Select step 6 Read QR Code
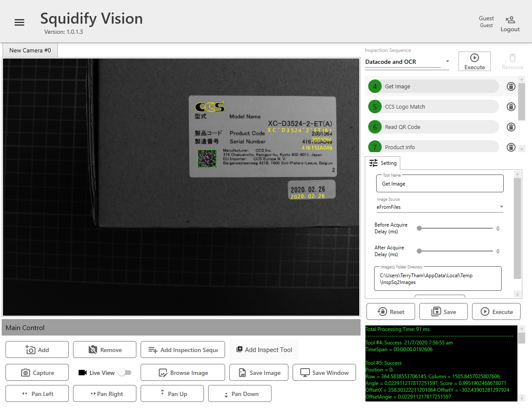Viewport: 532px width, 415px height. [434, 127]
